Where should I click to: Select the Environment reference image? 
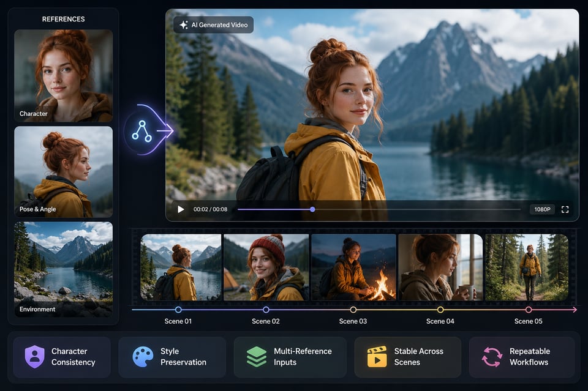[63, 269]
